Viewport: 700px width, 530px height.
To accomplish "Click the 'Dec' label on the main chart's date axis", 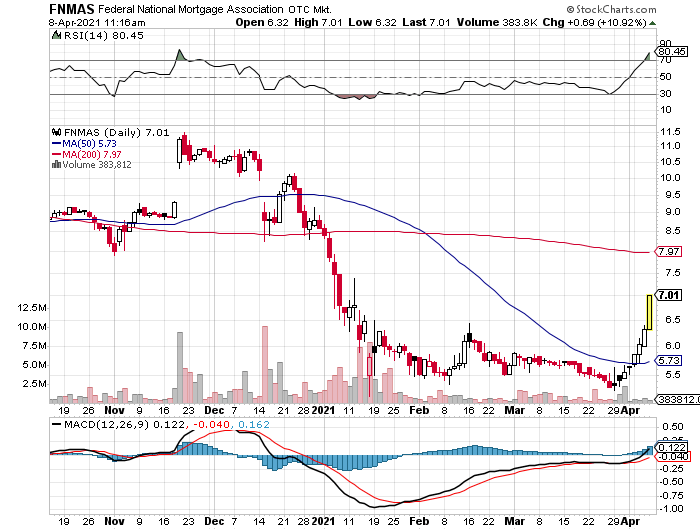I will pos(214,410).
